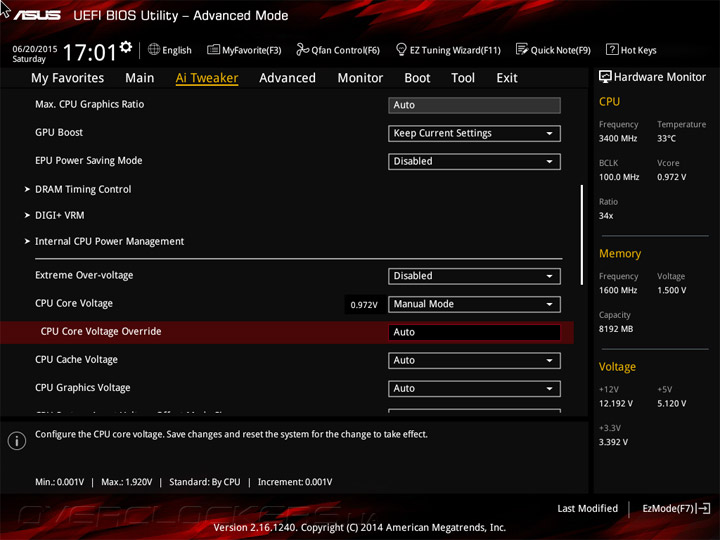Viewport: 720px width, 540px height.
Task: Open the My Favorites tab
Action: [x=68, y=78]
